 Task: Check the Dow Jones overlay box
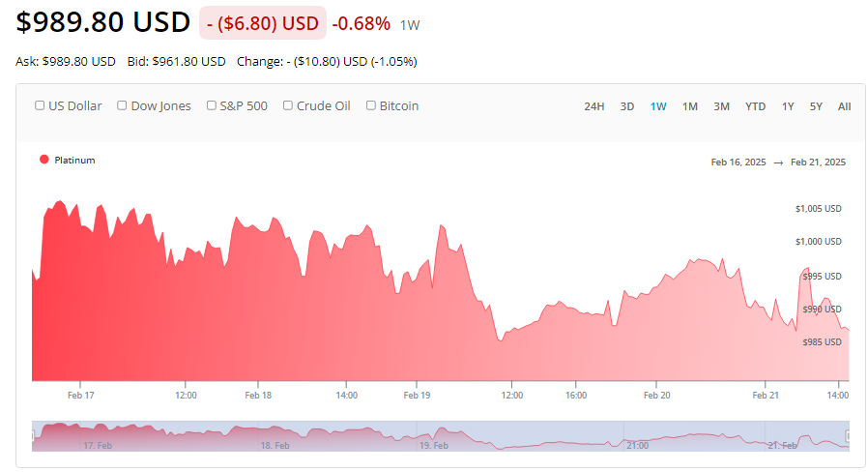coord(123,106)
